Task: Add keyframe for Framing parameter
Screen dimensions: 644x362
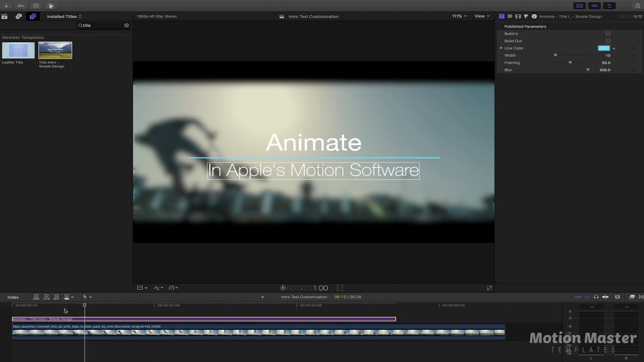Action: tap(633, 63)
